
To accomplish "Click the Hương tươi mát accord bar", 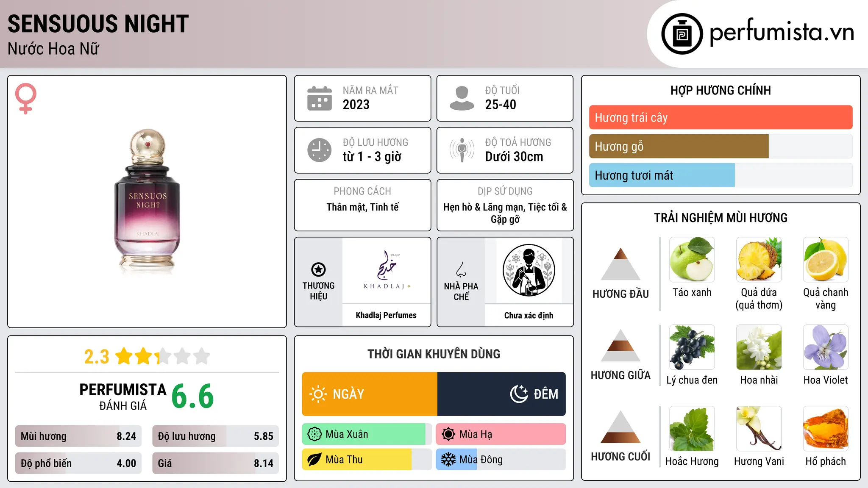I will (721, 175).
